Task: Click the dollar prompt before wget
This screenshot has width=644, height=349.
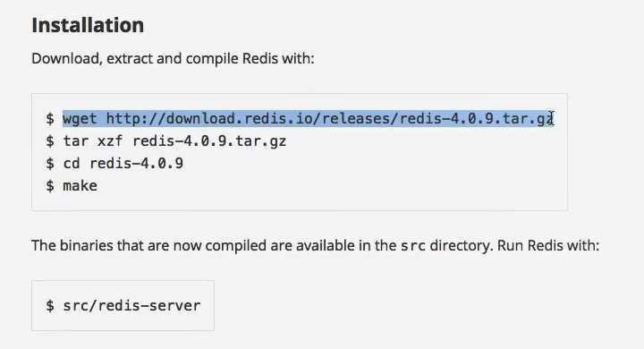Action: (x=50, y=119)
